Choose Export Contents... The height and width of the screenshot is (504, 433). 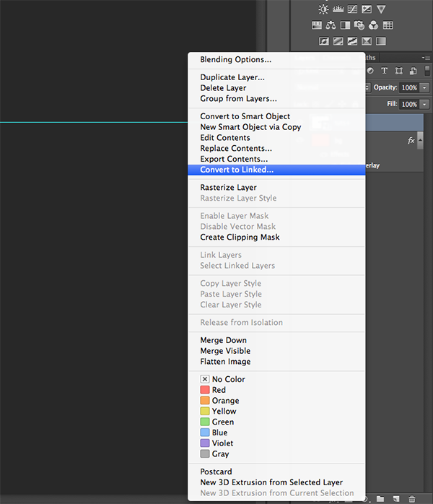(234, 159)
